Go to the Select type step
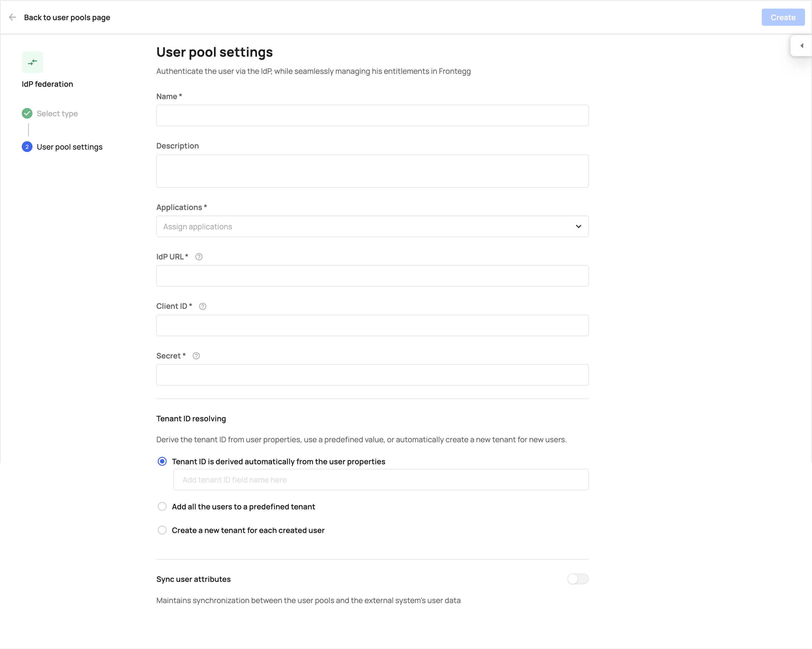This screenshot has height=649, width=812. point(57,113)
